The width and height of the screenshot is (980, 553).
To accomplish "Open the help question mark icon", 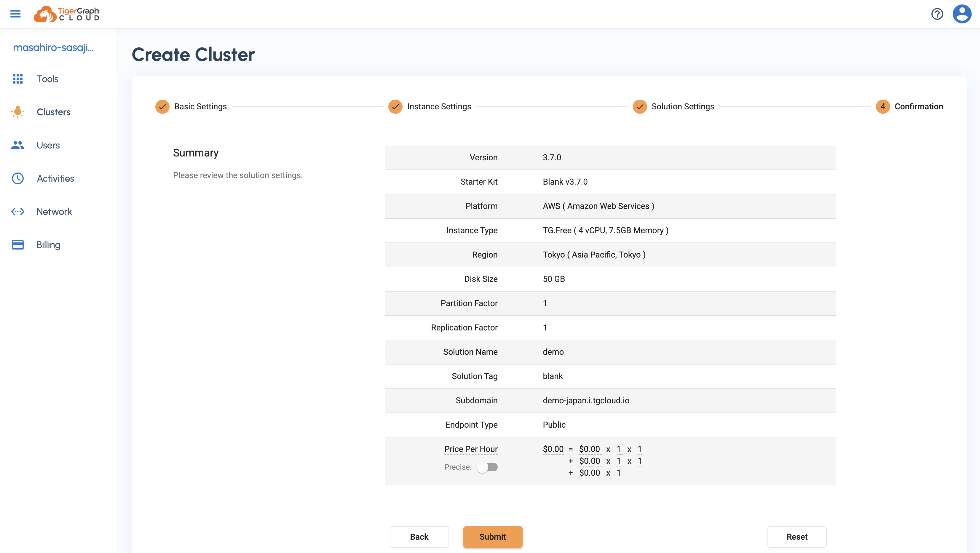I will pyautogui.click(x=937, y=14).
